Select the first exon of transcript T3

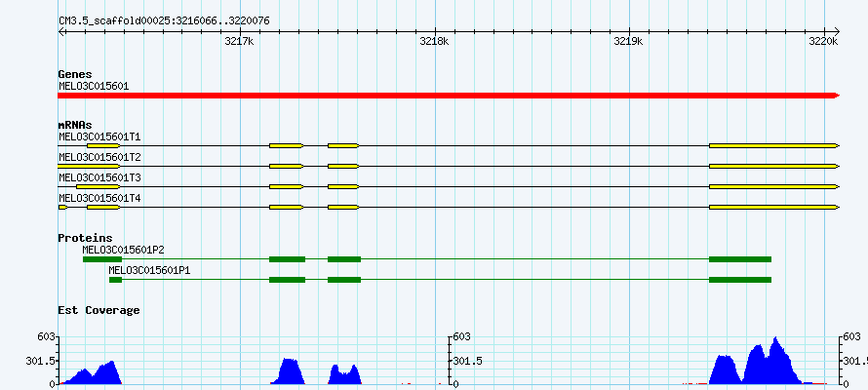[x=98, y=186]
